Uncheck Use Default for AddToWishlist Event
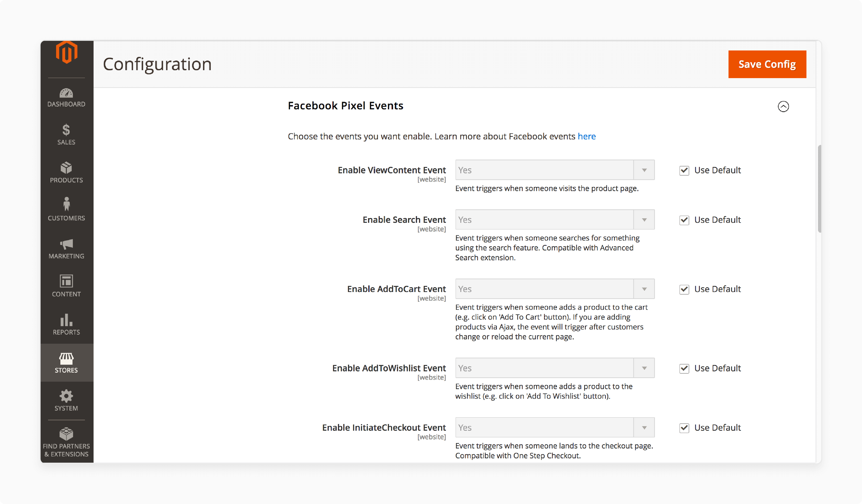862x504 pixels. tap(684, 368)
